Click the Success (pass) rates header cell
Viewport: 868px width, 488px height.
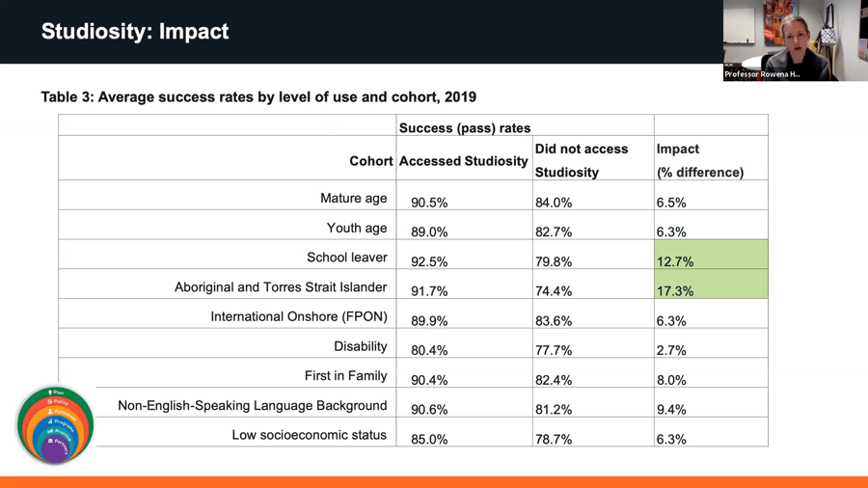pos(465,127)
